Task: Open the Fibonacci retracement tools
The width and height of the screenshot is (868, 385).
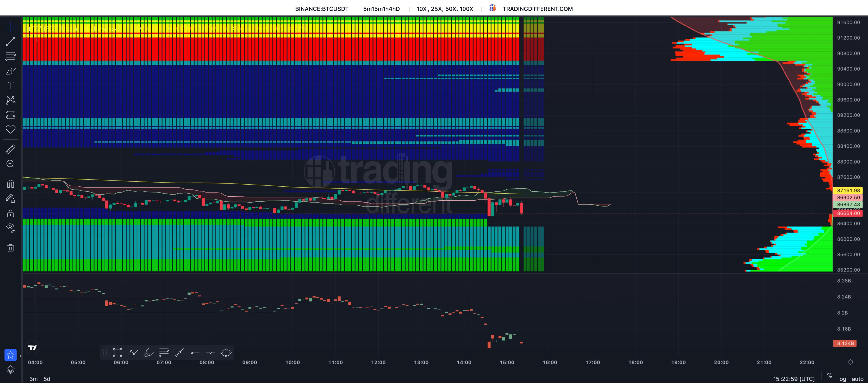Action: click(x=10, y=56)
